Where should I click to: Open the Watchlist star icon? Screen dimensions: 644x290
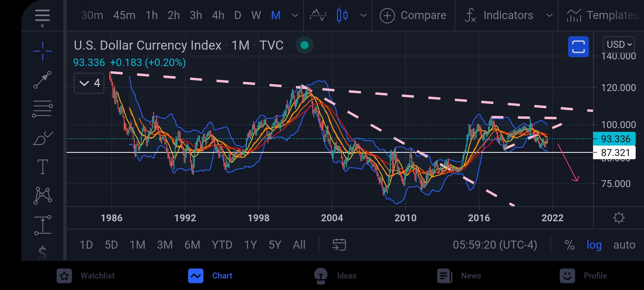pos(64,276)
